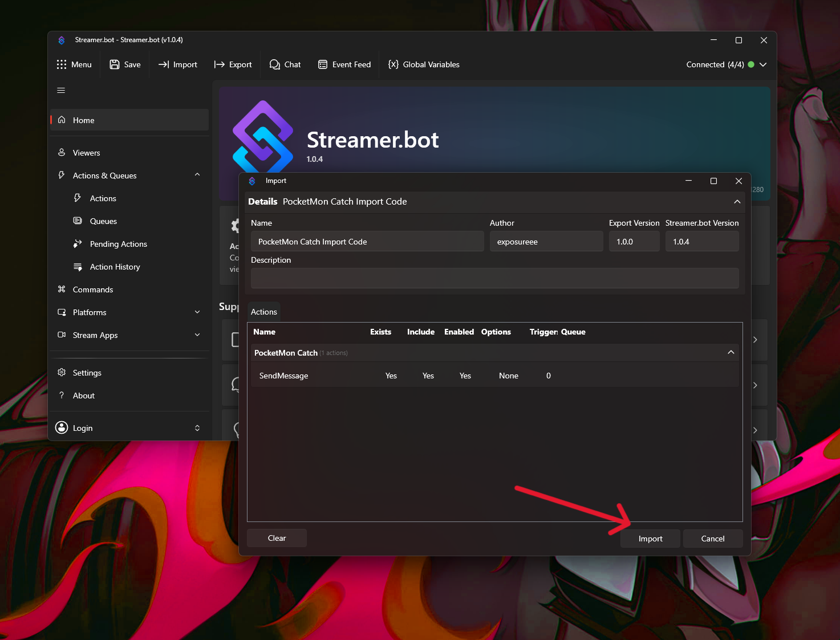This screenshot has width=840, height=640.
Task: Expand the Platforms sidebar section
Action: tap(197, 312)
